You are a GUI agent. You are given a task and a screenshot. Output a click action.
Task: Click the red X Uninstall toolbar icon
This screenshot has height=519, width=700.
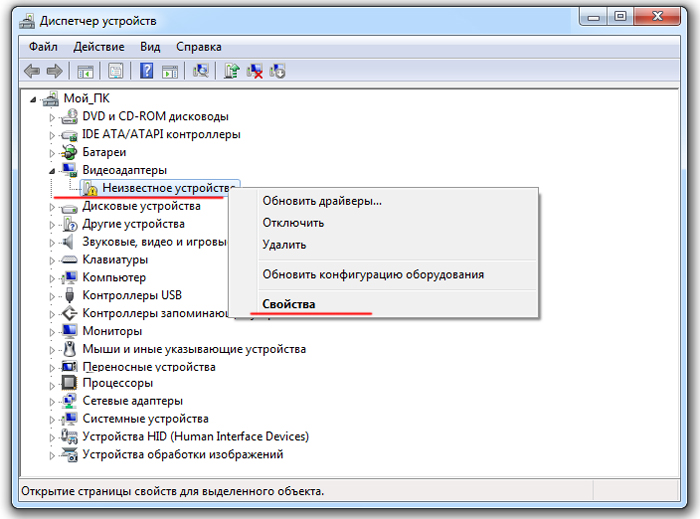click(x=255, y=71)
